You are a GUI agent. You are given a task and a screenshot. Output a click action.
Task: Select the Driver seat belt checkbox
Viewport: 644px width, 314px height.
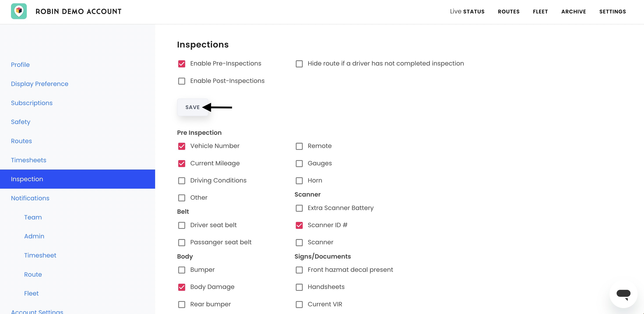point(182,225)
